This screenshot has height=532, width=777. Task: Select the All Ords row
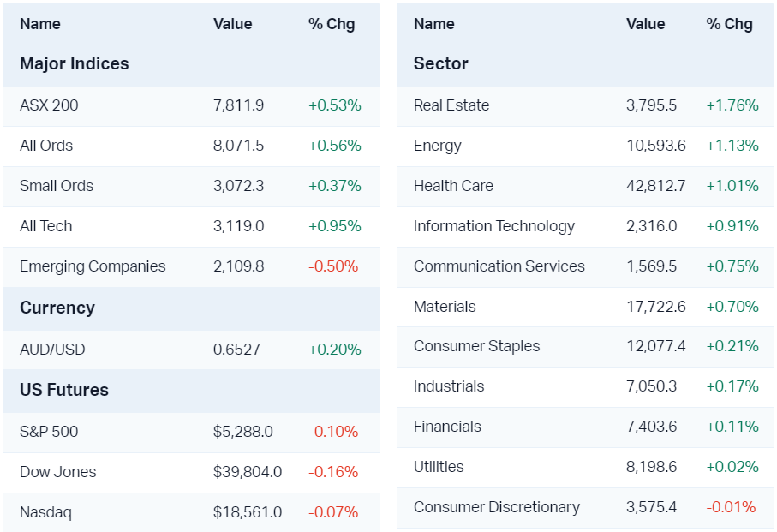(x=46, y=146)
